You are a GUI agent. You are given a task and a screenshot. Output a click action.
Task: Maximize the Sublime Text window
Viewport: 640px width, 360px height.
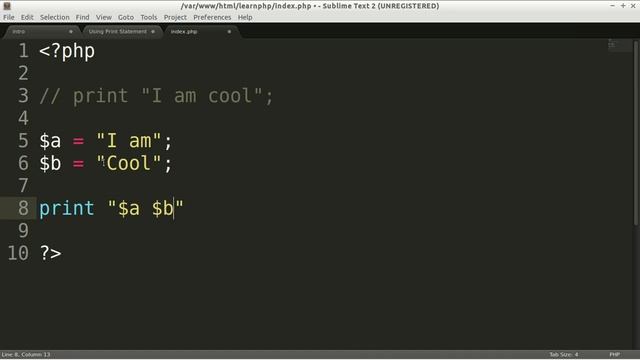(x=623, y=6)
